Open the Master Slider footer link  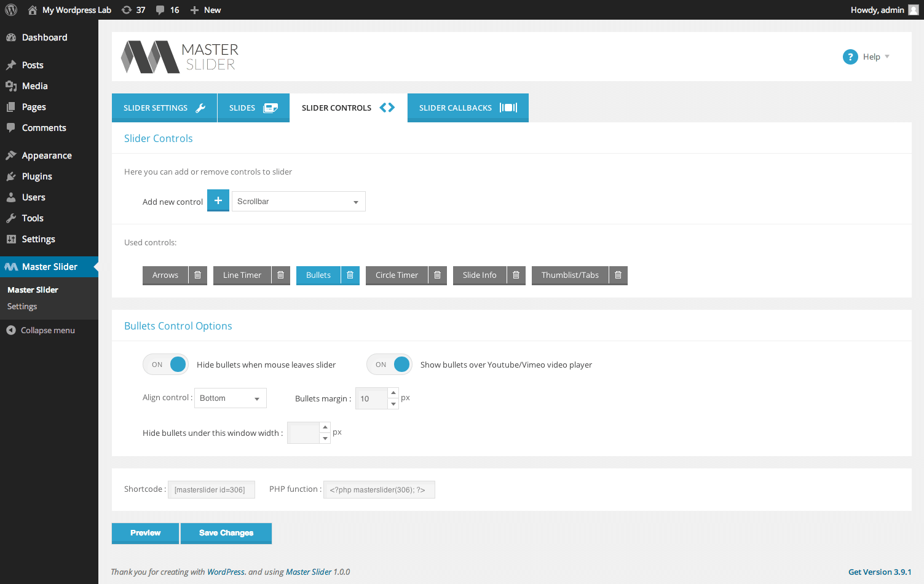(309, 572)
